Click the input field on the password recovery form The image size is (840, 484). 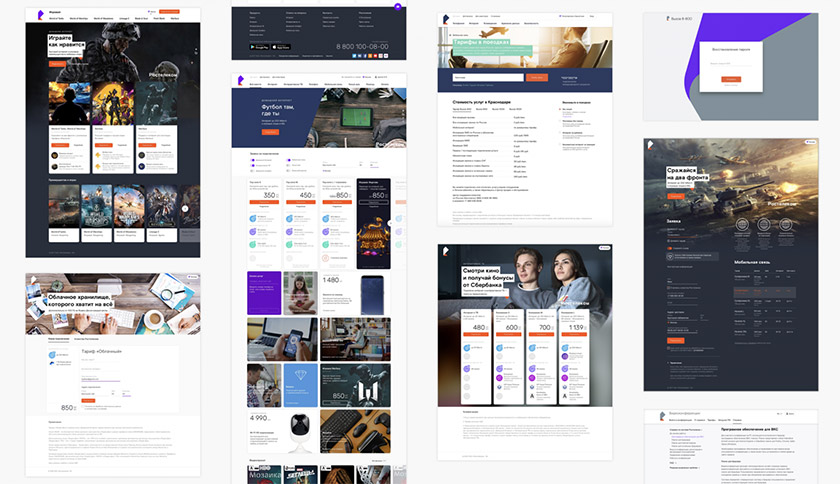[731, 65]
